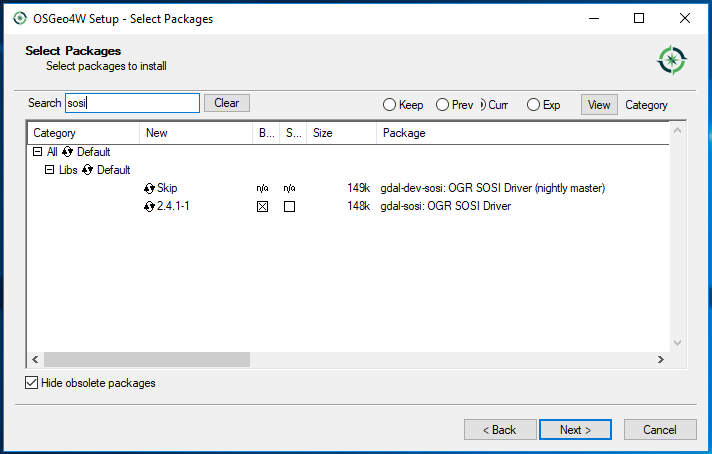Click the OSGeo4W title bar app icon
This screenshot has width=712, height=454.
pyautogui.click(x=20, y=19)
